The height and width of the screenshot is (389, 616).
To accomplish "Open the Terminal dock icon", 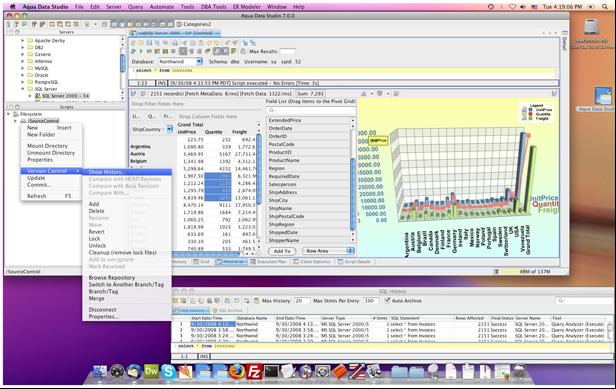I will (271, 371).
